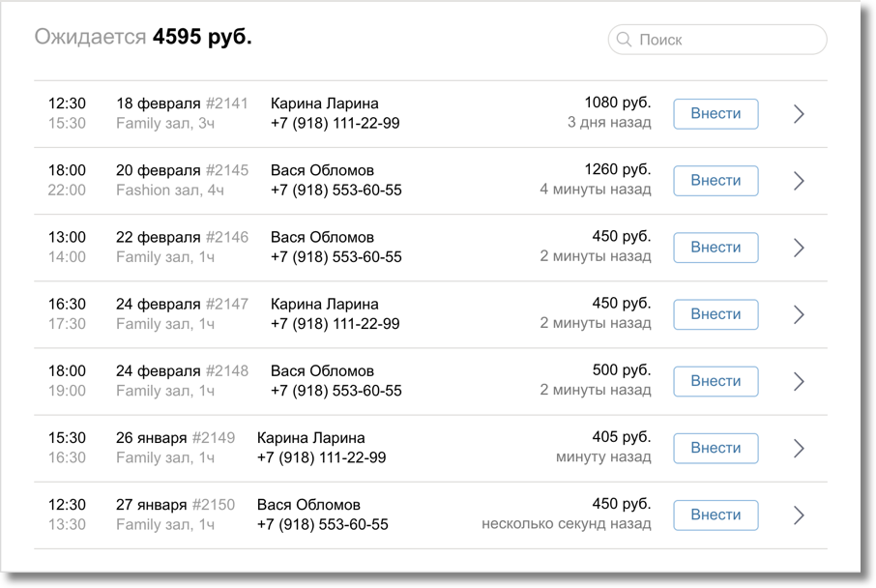Click Внести for booking #2141
876x588 pixels.
tap(715, 114)
